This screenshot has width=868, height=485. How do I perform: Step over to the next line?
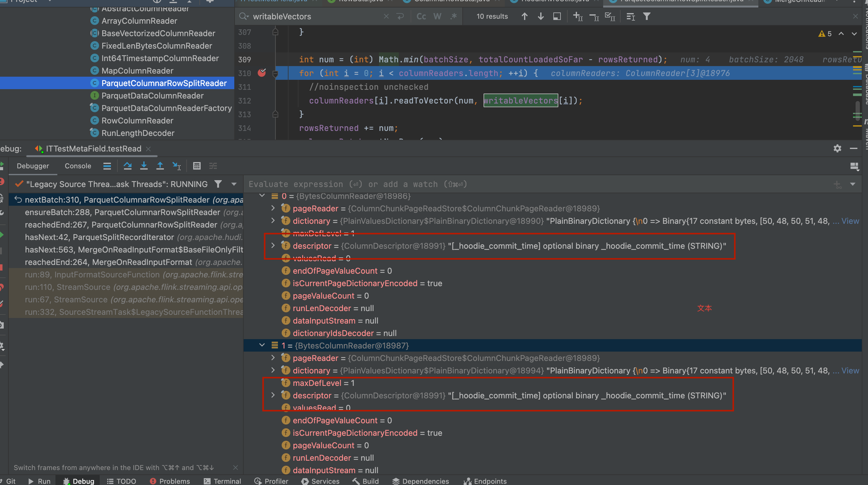[x=128, y=166]
